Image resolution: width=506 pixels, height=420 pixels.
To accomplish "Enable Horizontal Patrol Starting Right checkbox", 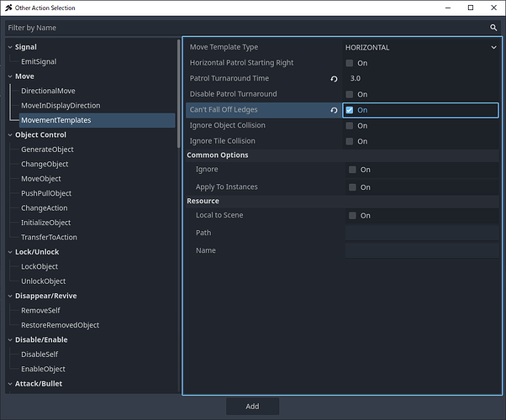I will click(350, 63).
